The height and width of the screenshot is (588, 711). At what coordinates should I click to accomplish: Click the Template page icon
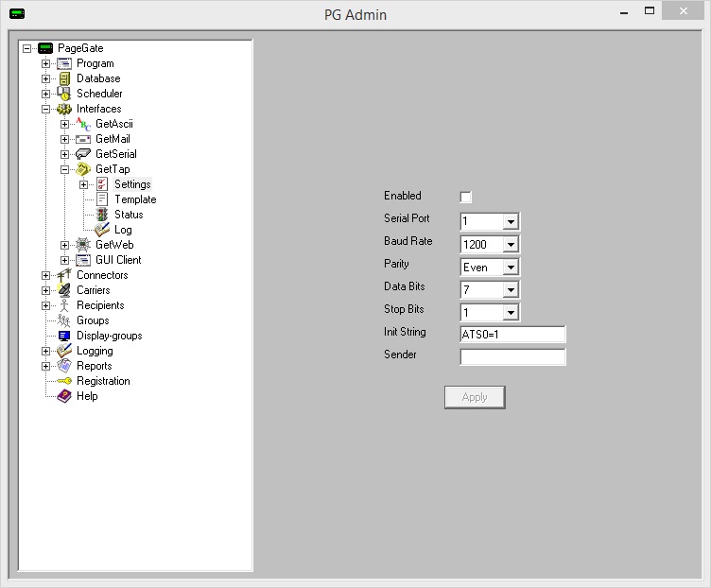coord(102,199)
